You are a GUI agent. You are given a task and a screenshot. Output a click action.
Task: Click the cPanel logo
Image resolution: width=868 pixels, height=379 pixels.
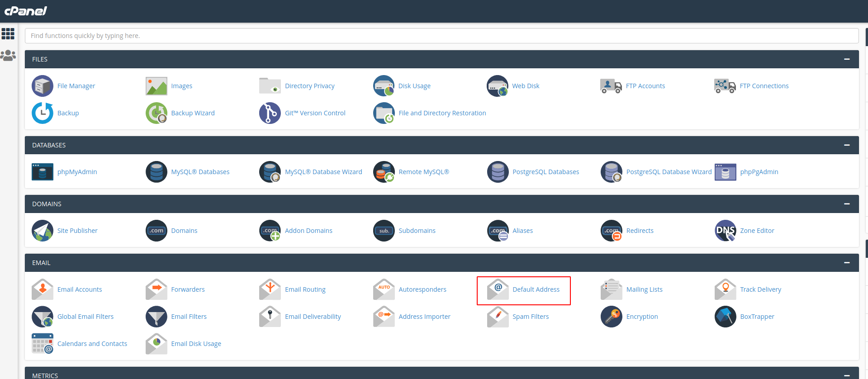[26, 11]
